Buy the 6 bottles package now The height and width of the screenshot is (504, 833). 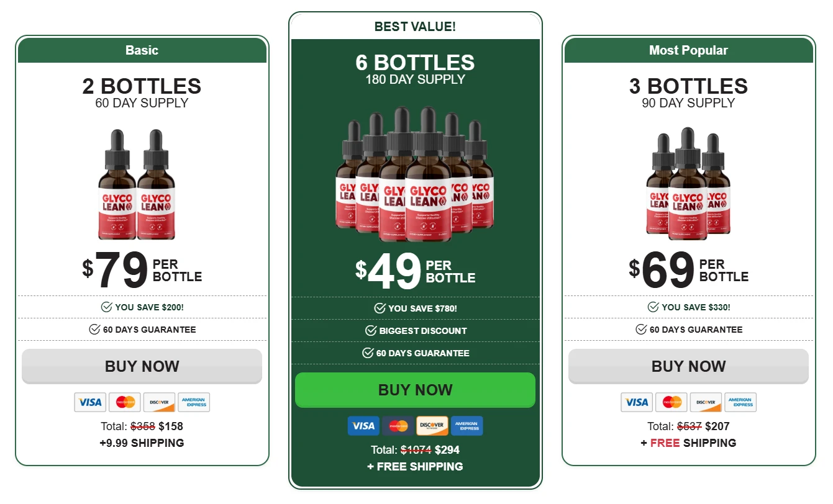(415, 390)
